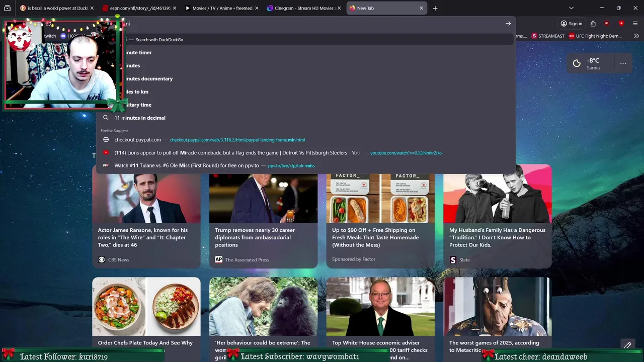The width and height of the screenshot is (644, 362).
Task: Close the 'is brazil a world power' tab
Action: [x=93, y=8]
